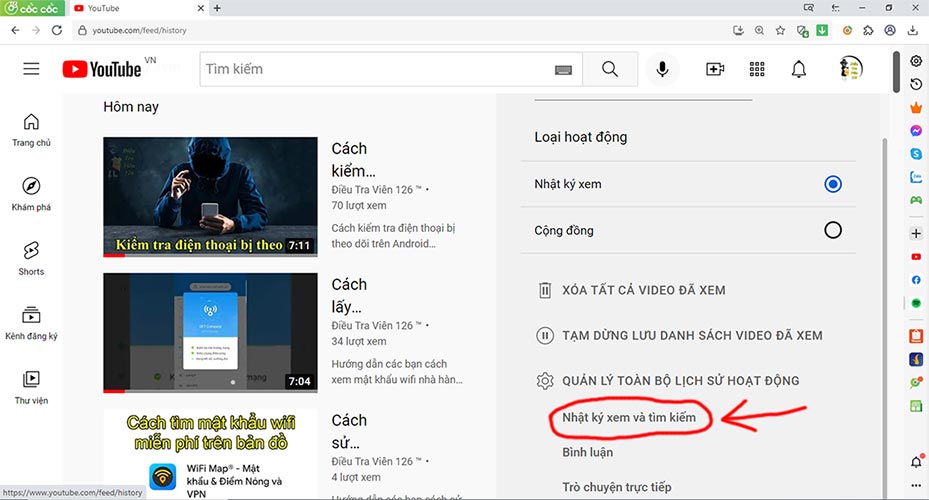This screenshot has height=500, width=929.
Task: Open a new browser tab
Action: point(217,8)
